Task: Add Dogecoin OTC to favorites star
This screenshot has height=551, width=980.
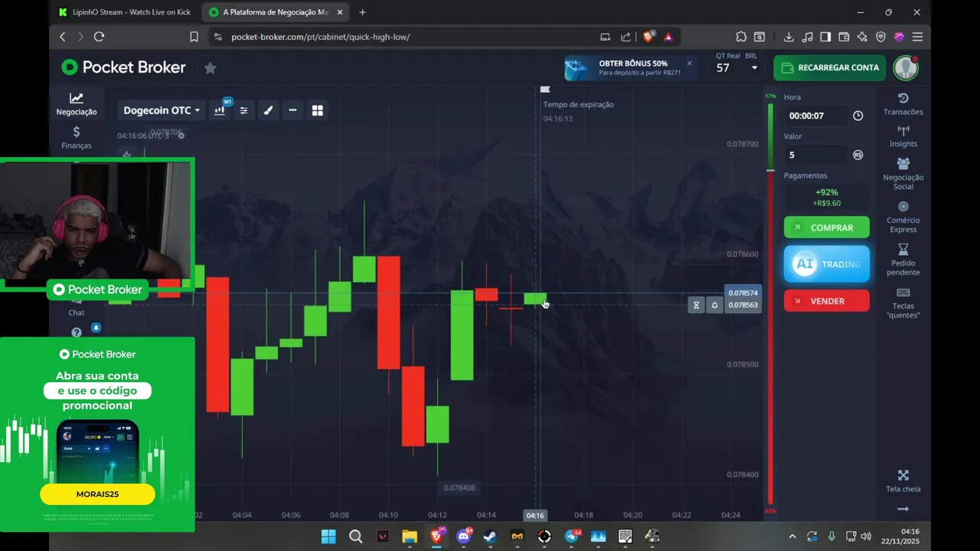Action: click(210, 68)
